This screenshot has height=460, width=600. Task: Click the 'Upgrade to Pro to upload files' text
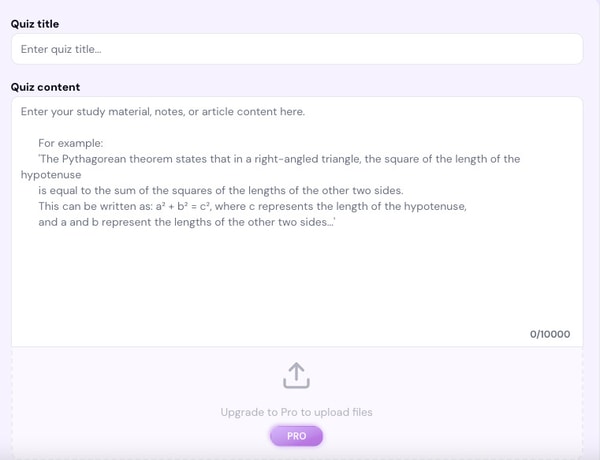click(297, 412)
